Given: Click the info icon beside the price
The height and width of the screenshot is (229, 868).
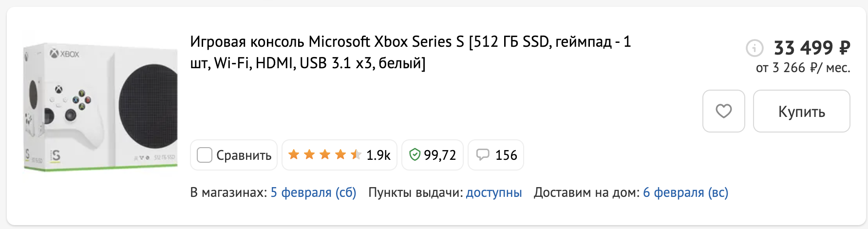Looking at the screenshot, I should click(x=755, y=48).
